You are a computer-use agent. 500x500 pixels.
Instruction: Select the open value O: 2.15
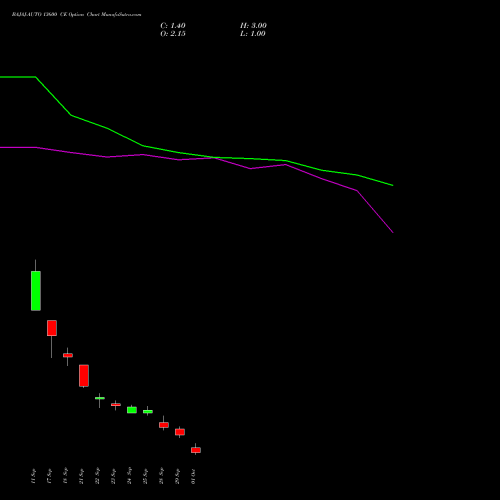[173, 34]
